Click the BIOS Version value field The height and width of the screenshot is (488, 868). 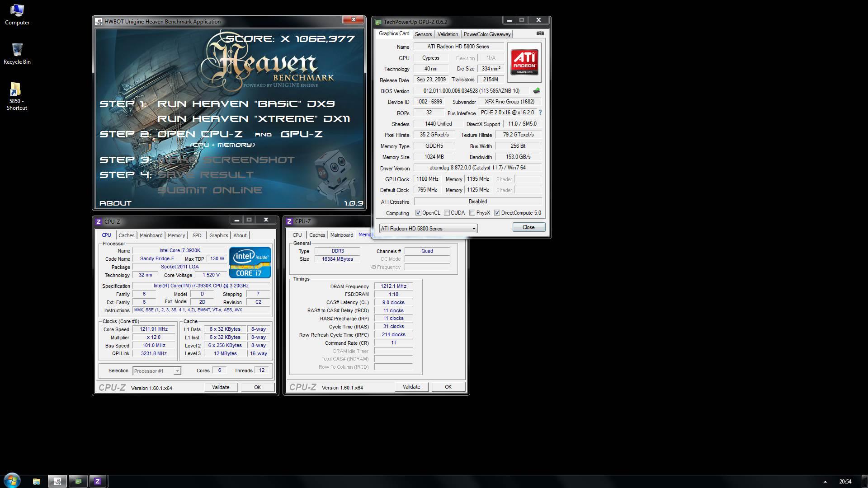click(x=472, y=91)
